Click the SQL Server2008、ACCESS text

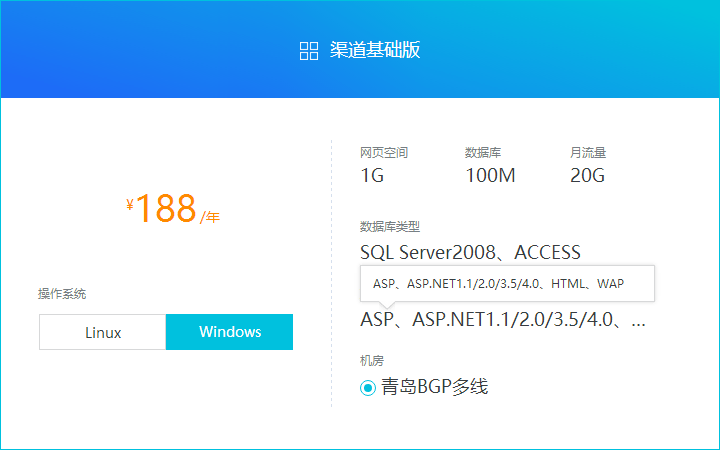pos(470,252)
